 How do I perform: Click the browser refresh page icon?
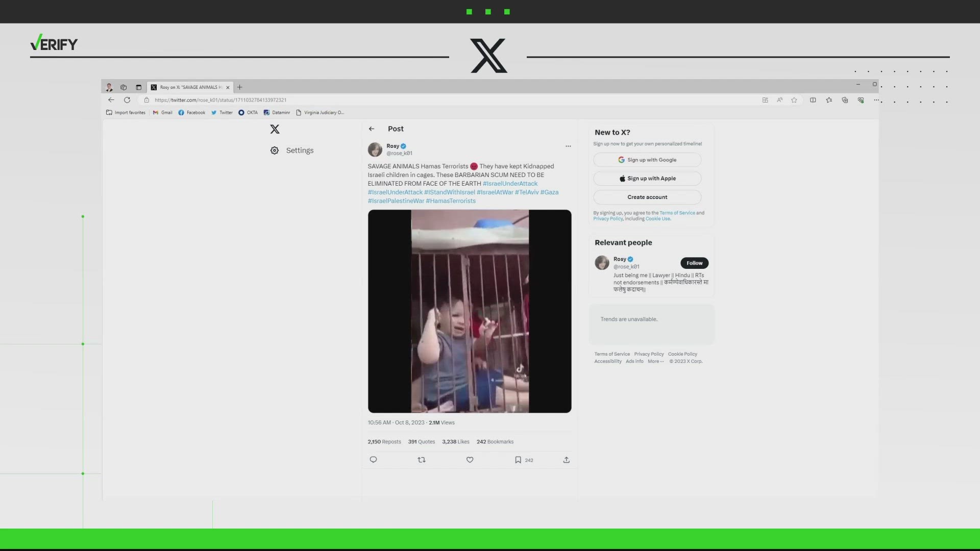127,99
